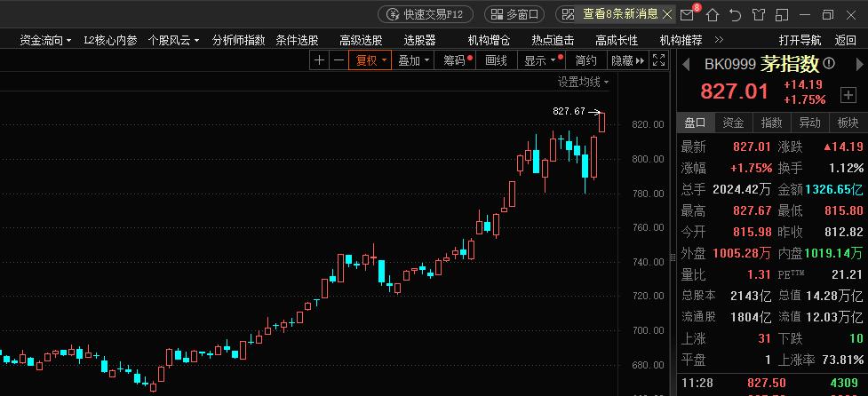Switch to 异动 tab
Image resolution: width=868 pixels, height=396 pixels.
click(810, 123)
